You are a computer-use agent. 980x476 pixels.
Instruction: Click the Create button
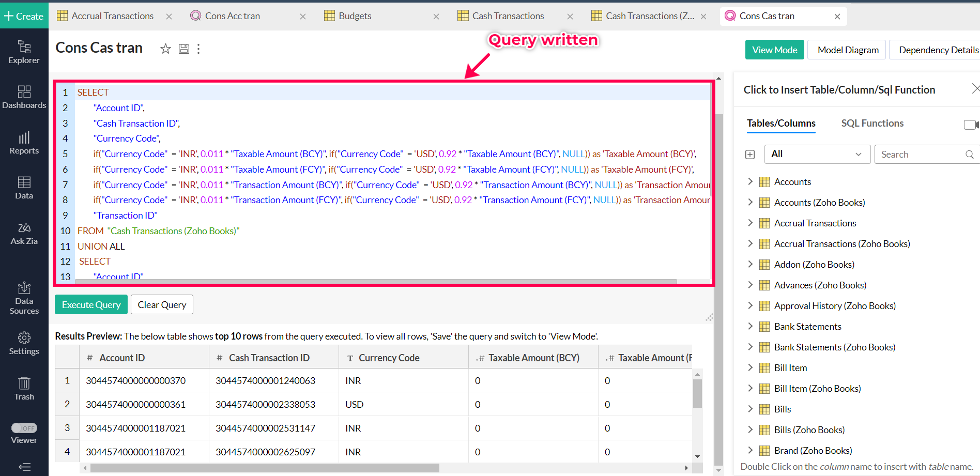24,16
